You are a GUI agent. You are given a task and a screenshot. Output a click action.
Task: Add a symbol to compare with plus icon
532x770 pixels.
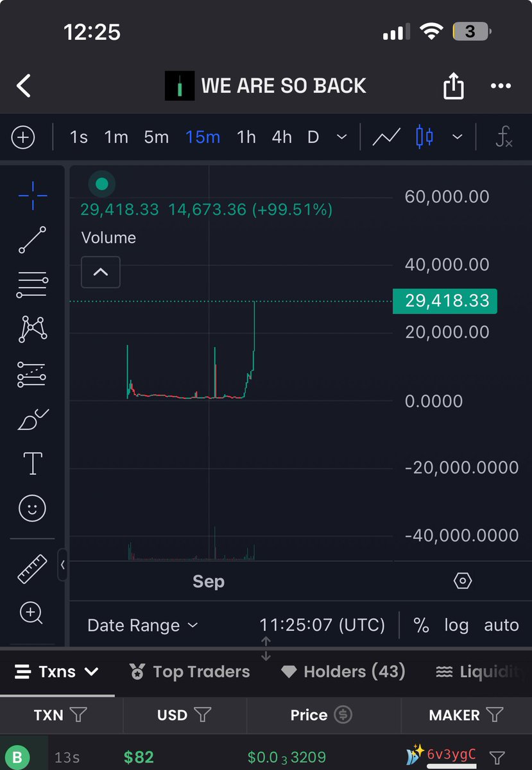click(x=23, y=137)
